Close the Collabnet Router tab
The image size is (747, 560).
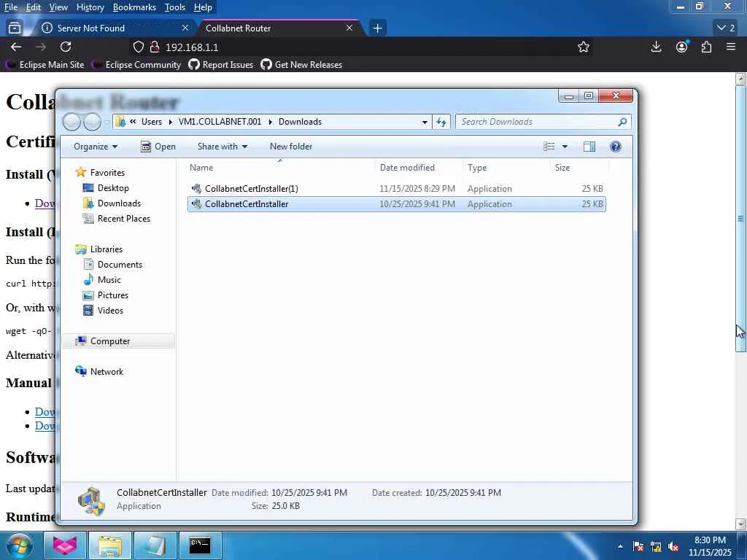tap(349, 28)
